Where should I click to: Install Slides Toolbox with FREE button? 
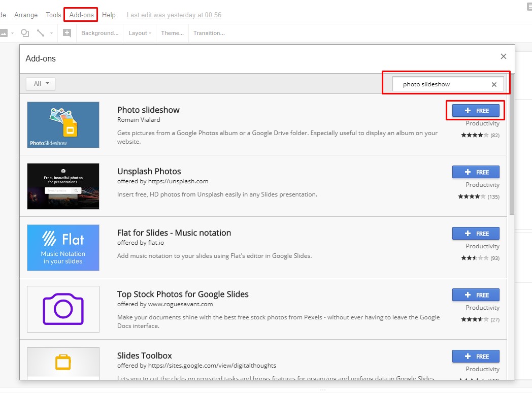click(476, 356)
